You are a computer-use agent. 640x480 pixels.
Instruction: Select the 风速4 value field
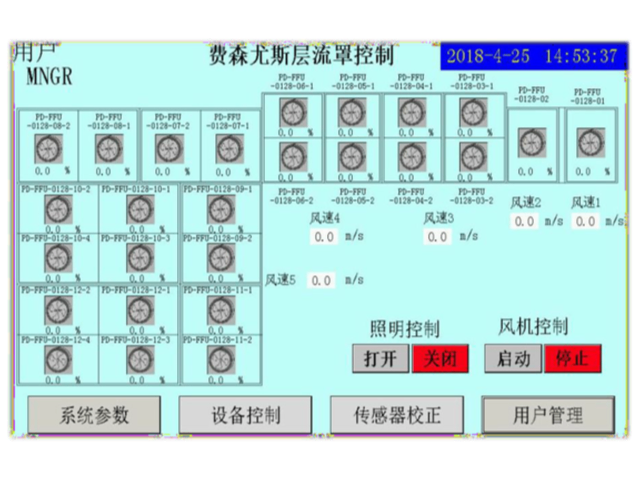324,237
